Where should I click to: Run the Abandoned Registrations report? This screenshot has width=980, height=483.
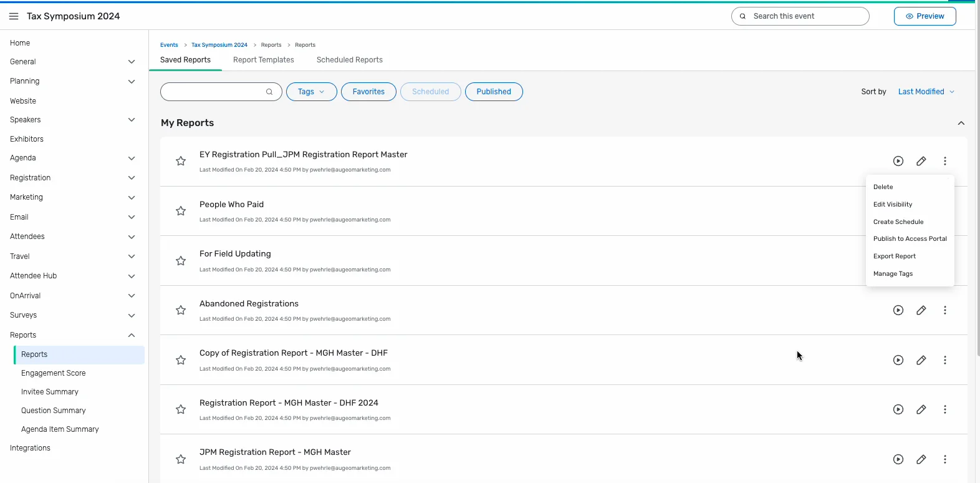point(898,310)
